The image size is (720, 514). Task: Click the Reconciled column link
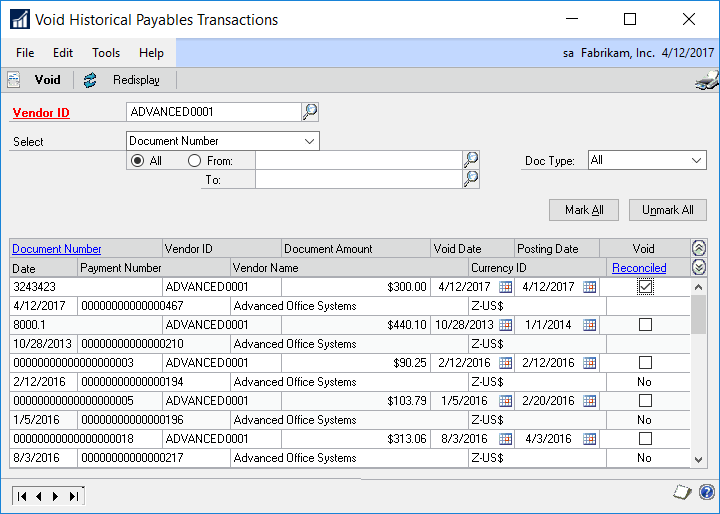[639, 268]
